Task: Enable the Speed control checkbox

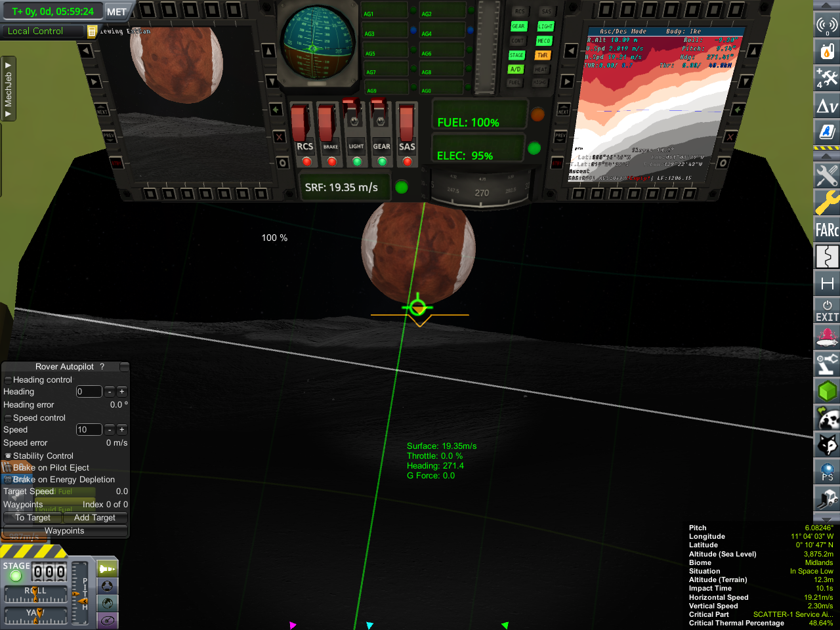Action: [x=8, y=418]
